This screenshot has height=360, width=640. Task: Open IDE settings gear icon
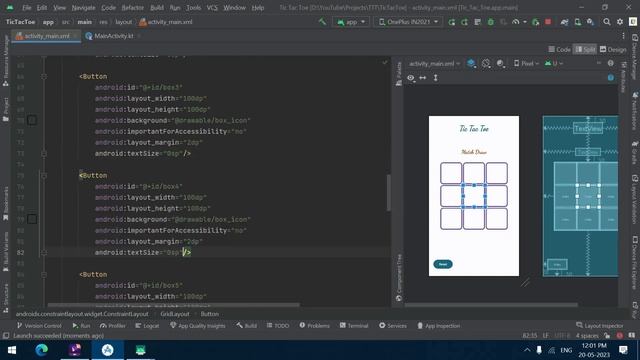pyautogui.click(x=620, y=22)
